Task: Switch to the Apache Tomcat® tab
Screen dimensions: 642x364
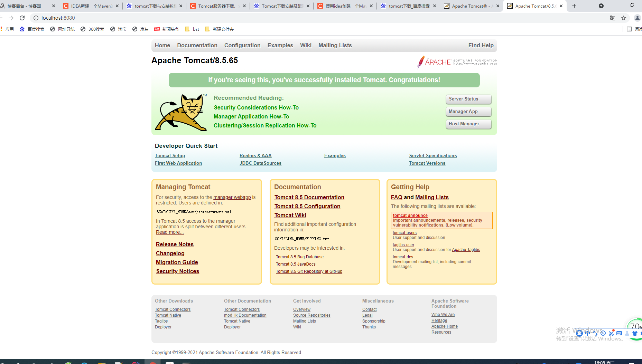Action: click(x=472, y=6)
